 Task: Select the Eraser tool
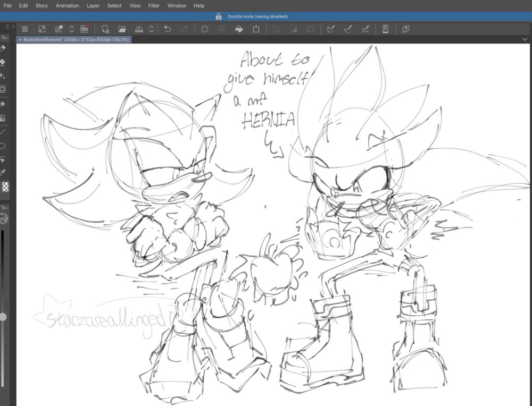point(3,62)
